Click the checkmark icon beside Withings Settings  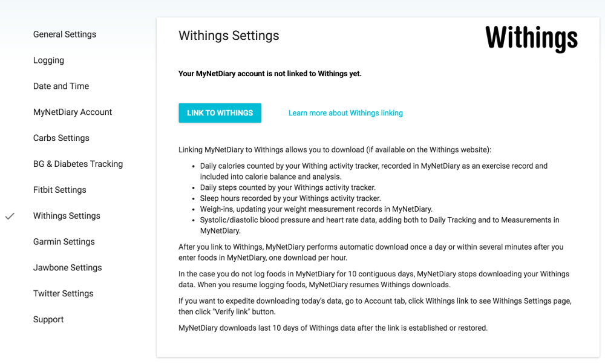coord(10,216)
